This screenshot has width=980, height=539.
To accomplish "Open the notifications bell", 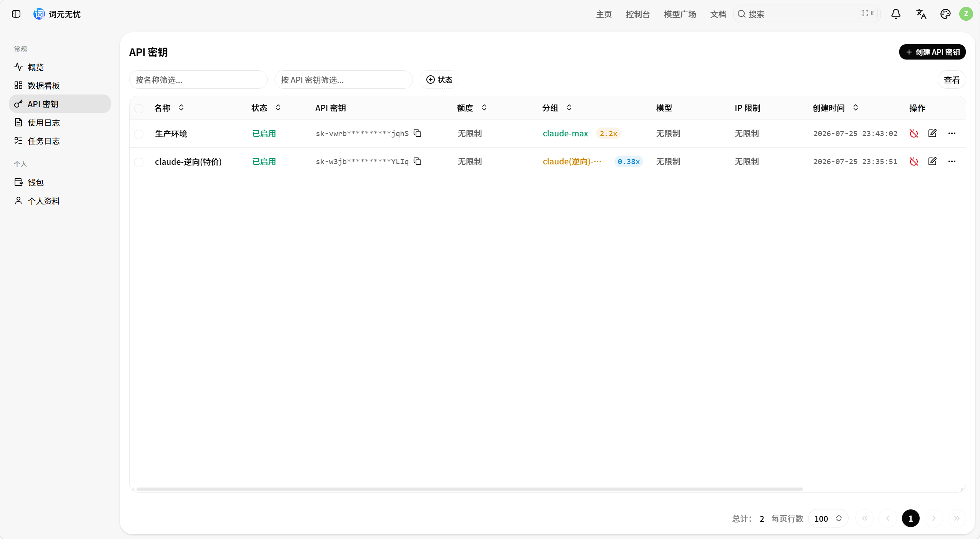I will pos(896,14).
